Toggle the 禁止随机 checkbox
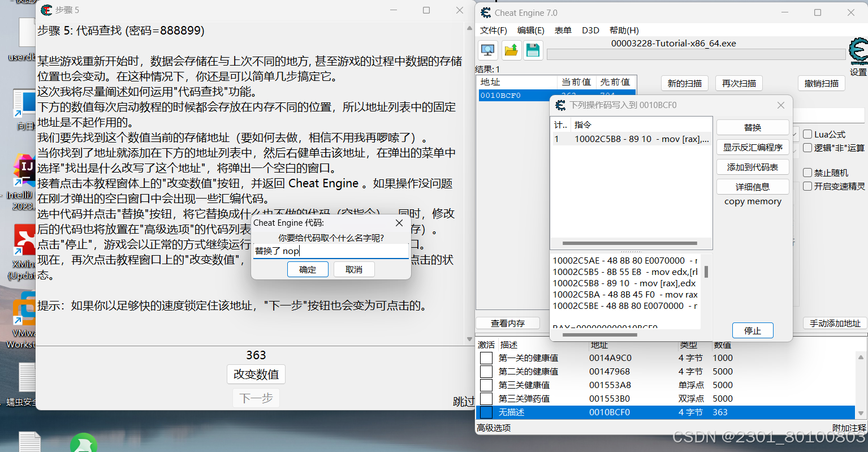The height and width of the screenshot is (452, 868). (807, 173)
